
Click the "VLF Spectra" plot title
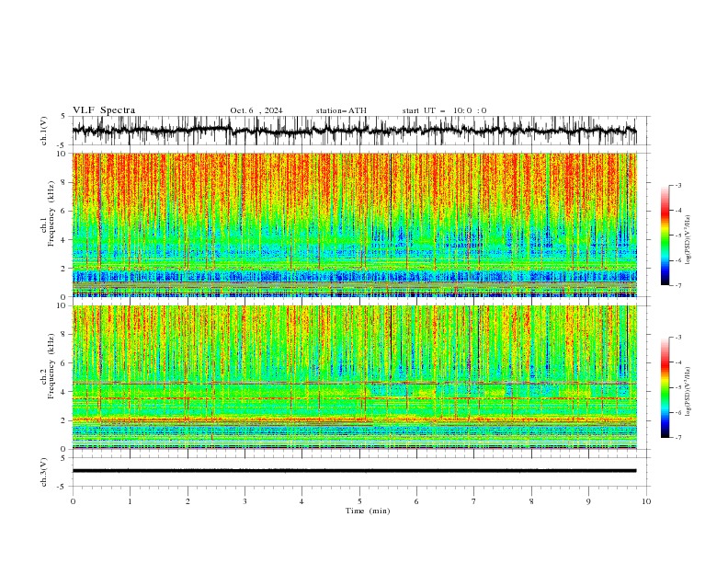pyautogui.click(x=104, y=110)
